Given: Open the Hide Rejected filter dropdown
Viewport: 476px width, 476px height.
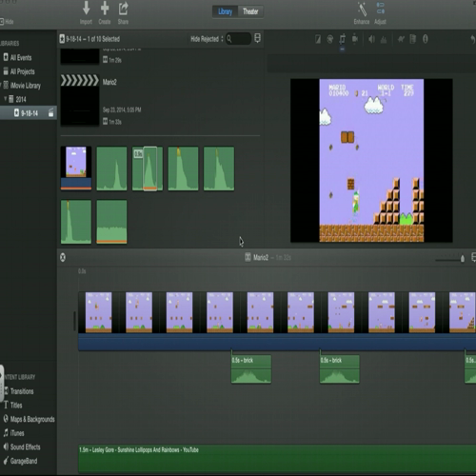Looking at the screenshot, I should pyautogui.click(x=207, y=39).
